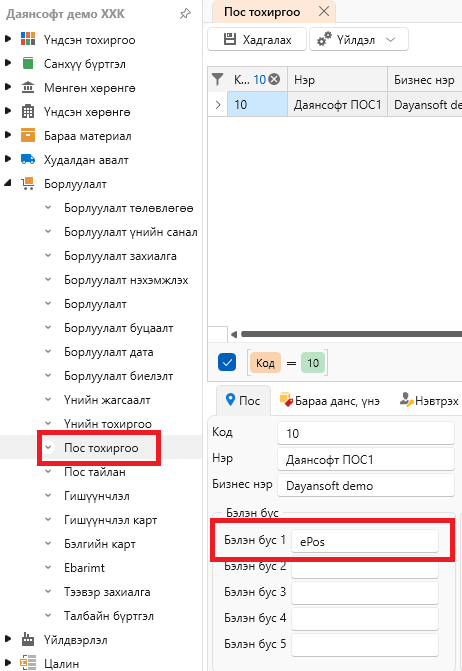Screen dimensions: 462x671
Task: Click the Цалин payroll icon
Action: (x=28, y=663)
